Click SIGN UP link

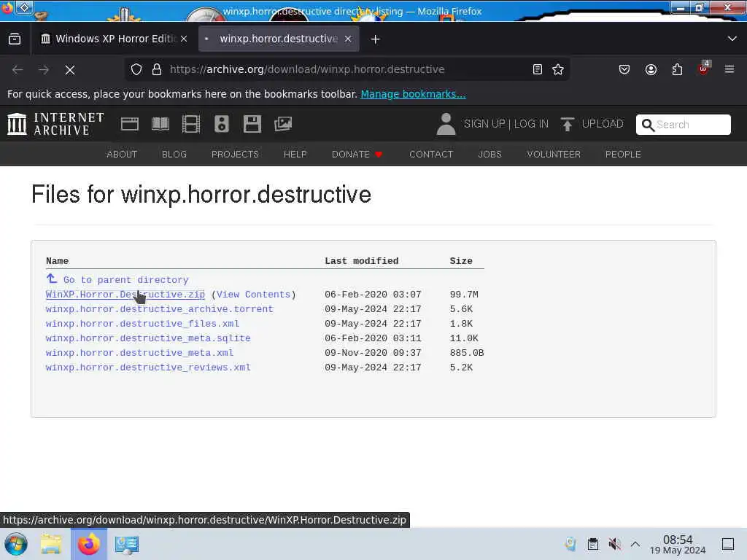tap(484, 124)
